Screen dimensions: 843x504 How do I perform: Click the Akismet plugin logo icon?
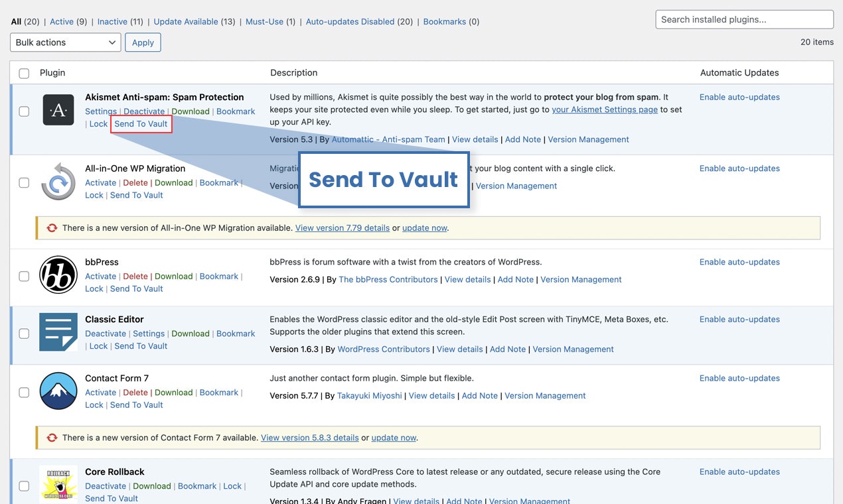(58, 109)
